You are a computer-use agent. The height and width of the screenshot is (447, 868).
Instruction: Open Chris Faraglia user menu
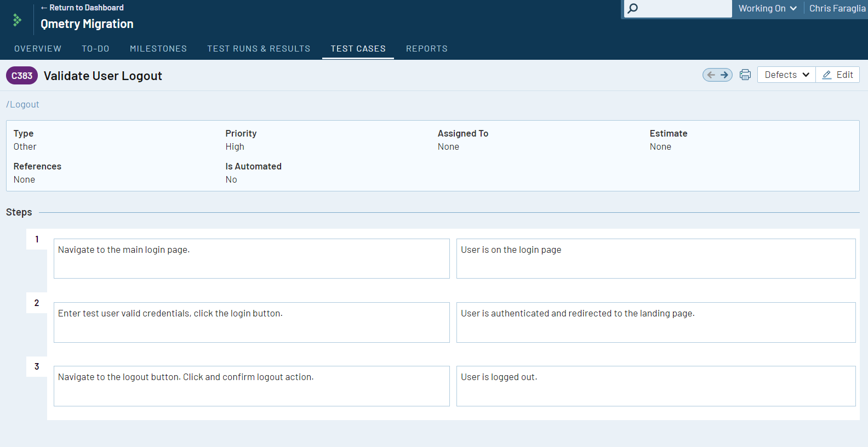coord(837,8)
